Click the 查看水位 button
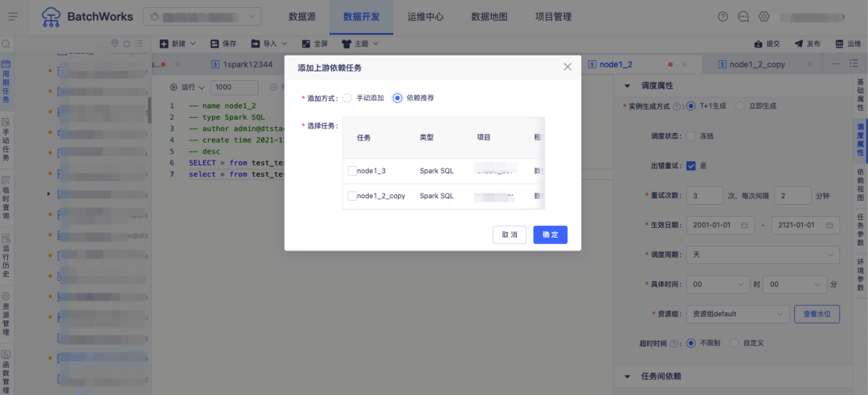Image resolution: width=868 pixels, height=395 pixels. 817,314
